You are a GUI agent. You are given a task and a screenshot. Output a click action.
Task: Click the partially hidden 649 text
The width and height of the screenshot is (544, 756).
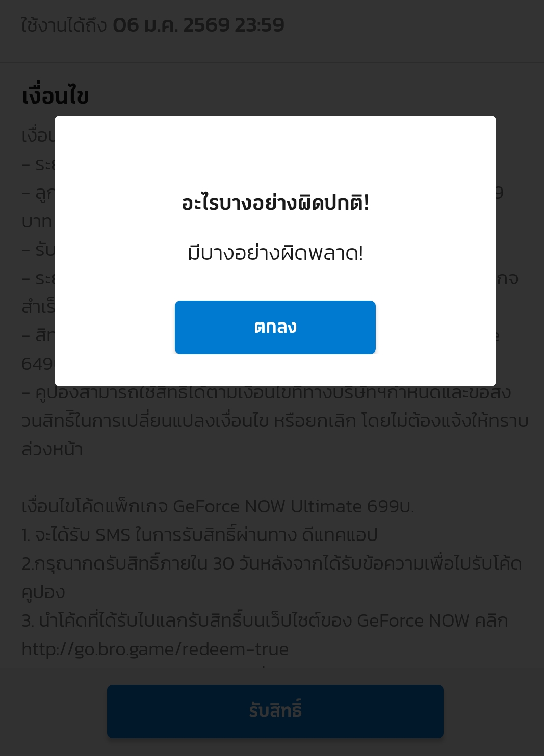37,364
